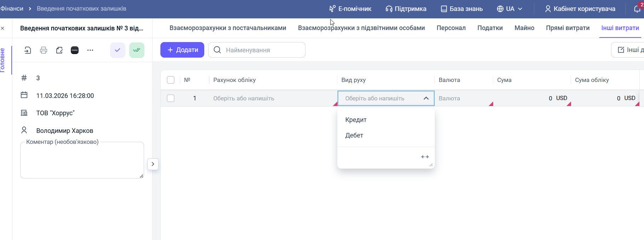Screen dimensions: 644x240
Task: Click the Додати button
Action: point(182,50)
